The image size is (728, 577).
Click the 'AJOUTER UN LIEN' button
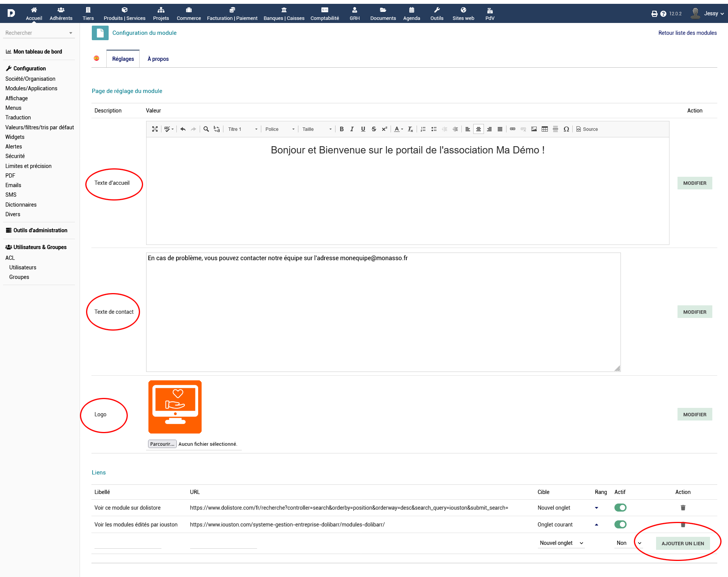(x=682, y=543)
